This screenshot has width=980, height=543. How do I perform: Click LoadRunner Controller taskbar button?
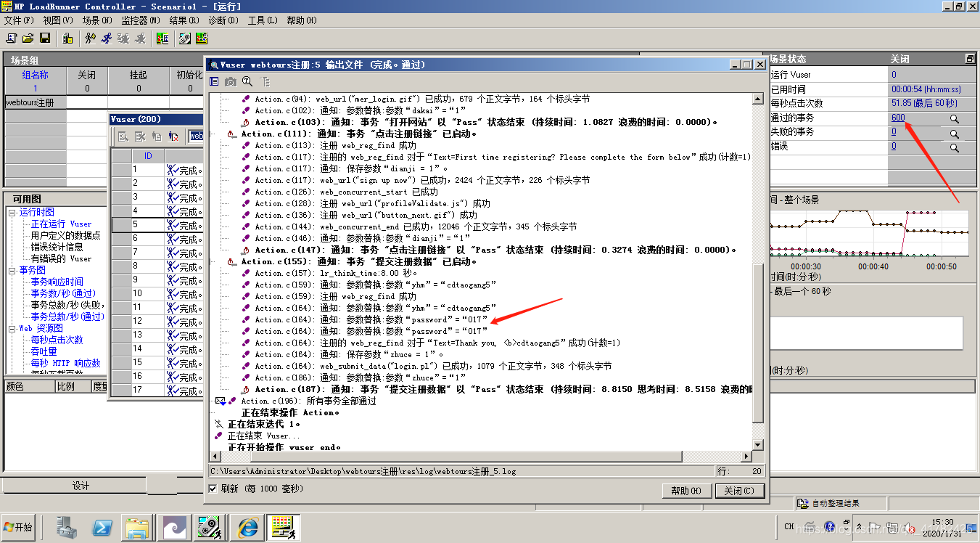click(282, 527)
